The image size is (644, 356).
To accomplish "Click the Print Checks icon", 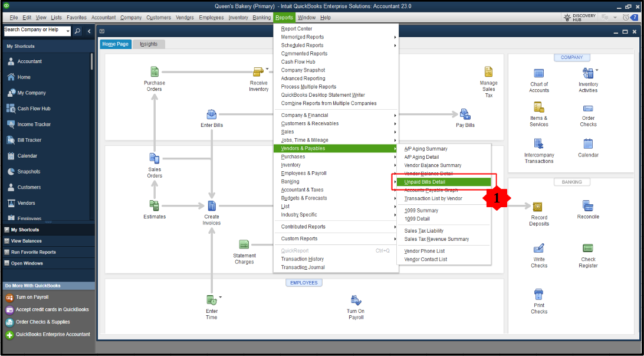I will 539,295.
